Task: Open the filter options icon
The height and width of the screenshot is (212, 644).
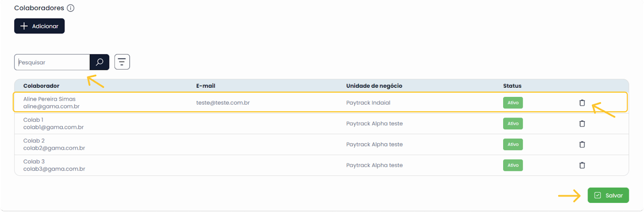Action: point(122,62)
